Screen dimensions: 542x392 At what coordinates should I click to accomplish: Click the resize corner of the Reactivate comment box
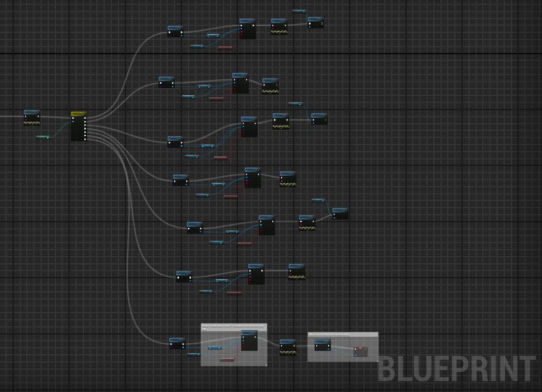tap(376, 360)
